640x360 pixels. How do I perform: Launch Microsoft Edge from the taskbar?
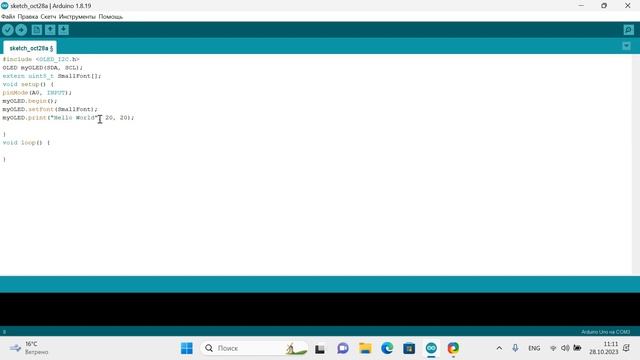(387, 348)
